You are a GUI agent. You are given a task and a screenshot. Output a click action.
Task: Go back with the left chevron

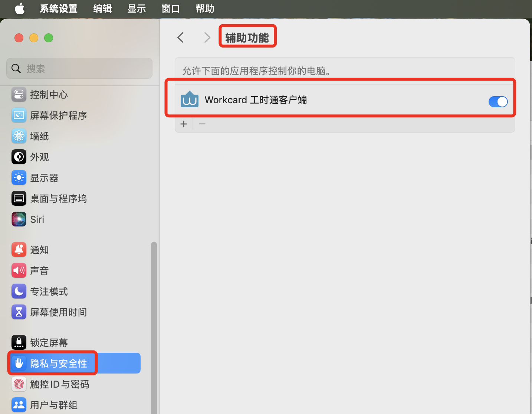181,38
